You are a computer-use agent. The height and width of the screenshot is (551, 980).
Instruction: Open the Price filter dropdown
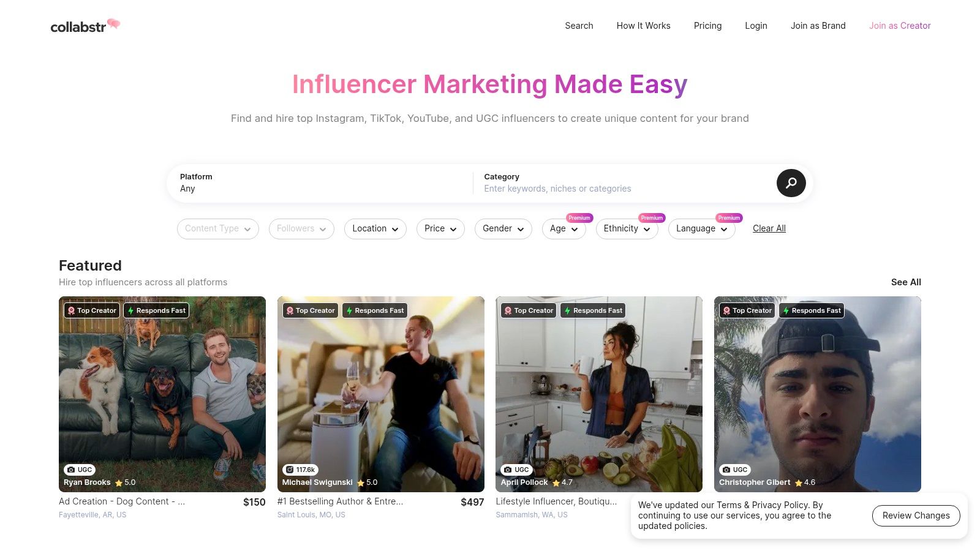coord(440,228)
